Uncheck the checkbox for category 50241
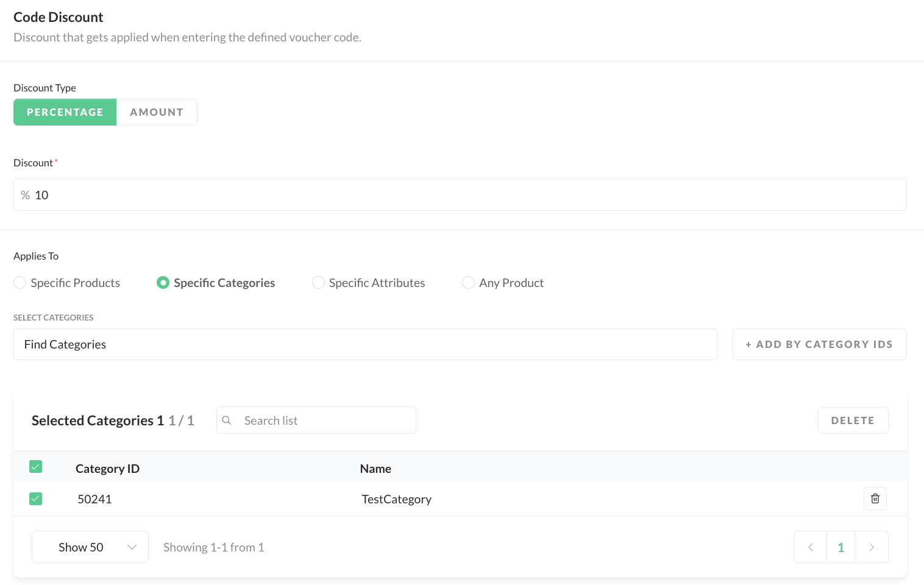924x585 pixels. tap(36, 499)
